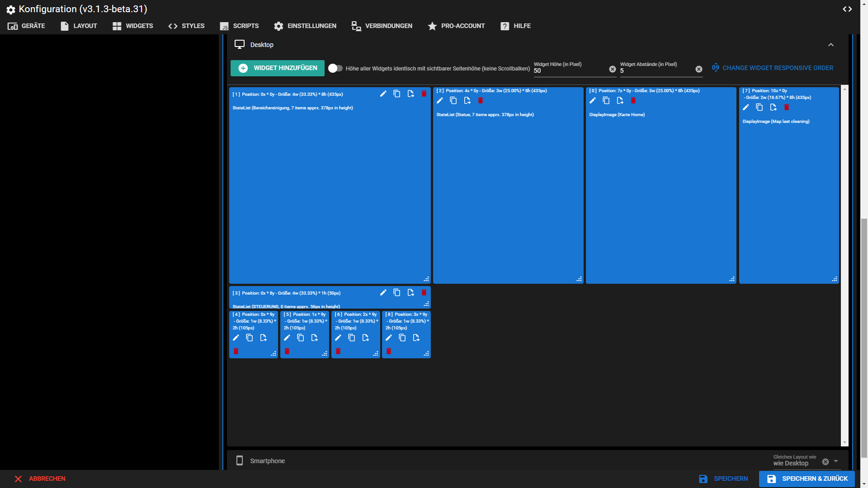The image size is (868, 488).
Task: Move widget [8] to other view
Action: tap(416, 338)
